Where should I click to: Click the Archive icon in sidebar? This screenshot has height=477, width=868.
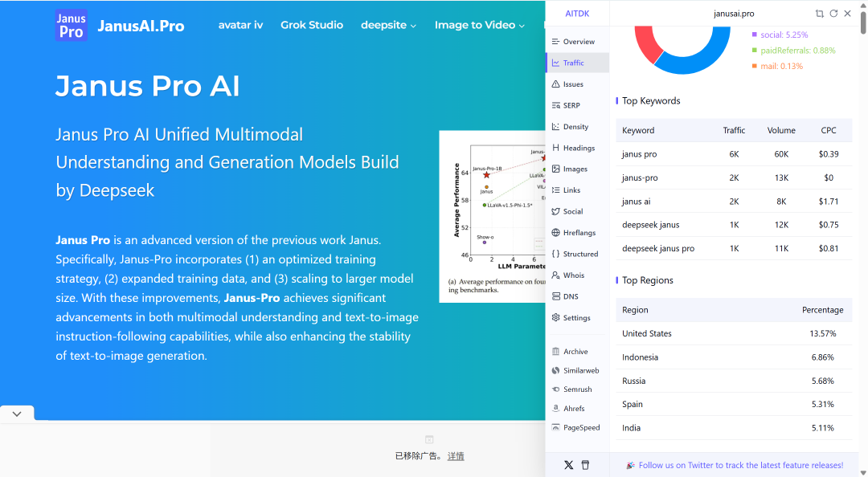point(556,352)
